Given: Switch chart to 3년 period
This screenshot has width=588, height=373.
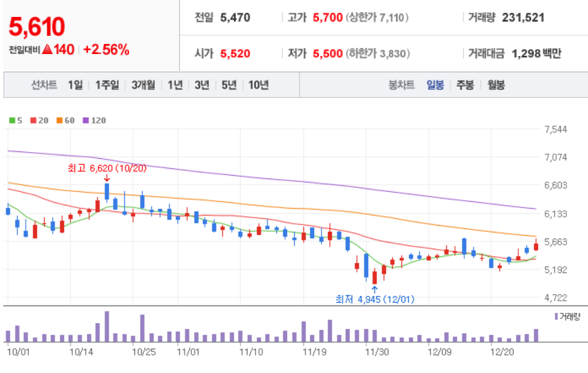Looking at the screenshot, I should (202, 85).
